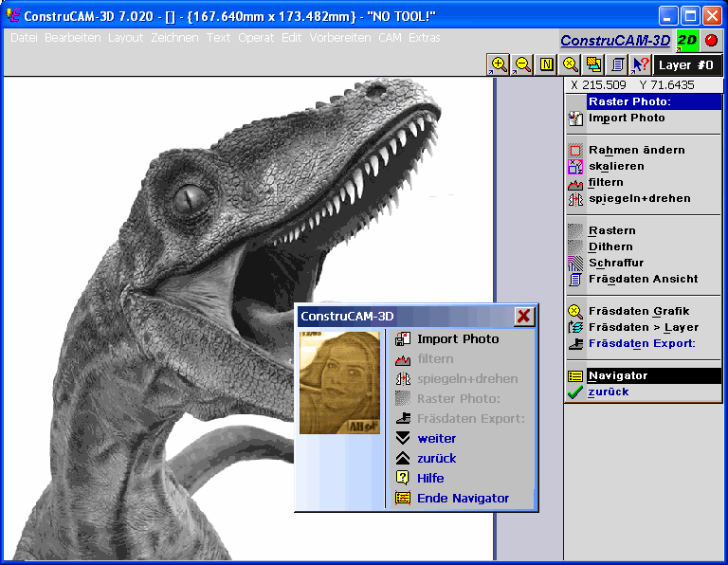728x565 pixels.
Task: Click the zoom out magnifier icon
Action: tap(522, 64)
